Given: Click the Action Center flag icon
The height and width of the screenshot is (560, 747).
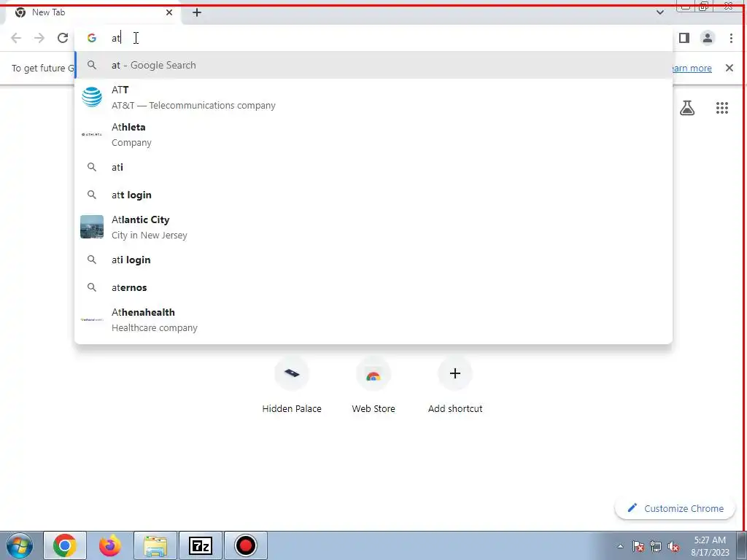Looking at the screenshot, I should [638, 546].
